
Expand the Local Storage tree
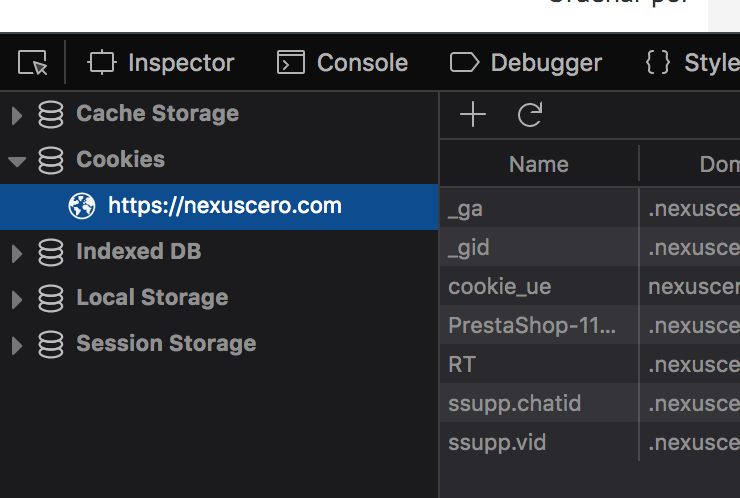coord(17,299)
